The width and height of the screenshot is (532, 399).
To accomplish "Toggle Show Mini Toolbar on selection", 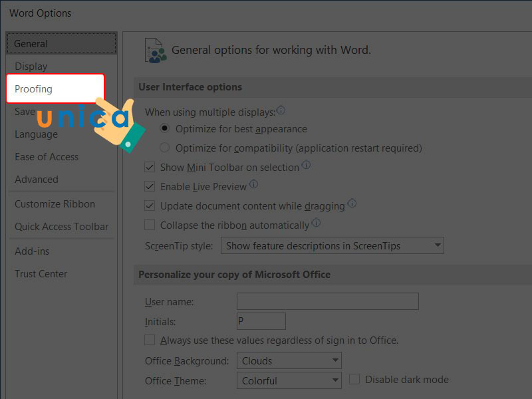I will pos(150,167).
